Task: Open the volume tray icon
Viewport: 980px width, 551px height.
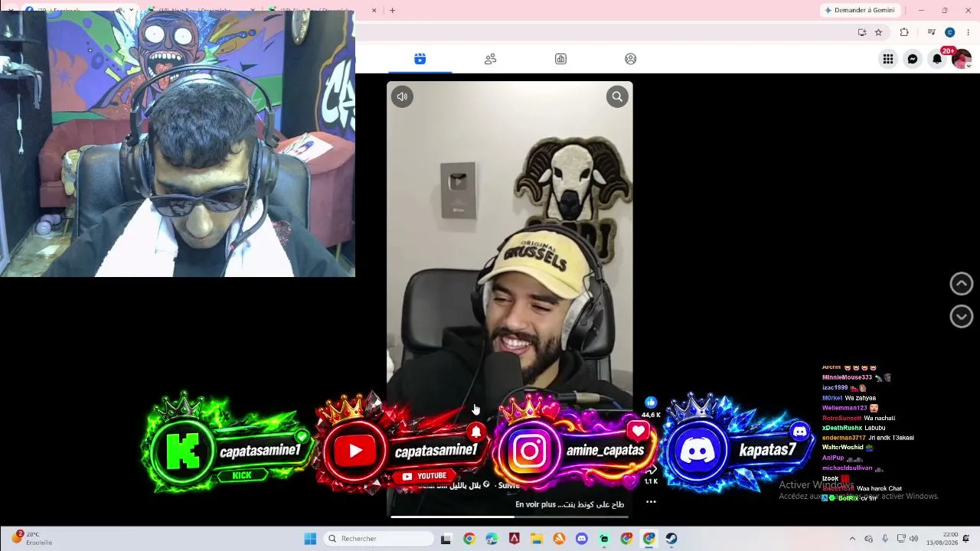Action: 913,539
